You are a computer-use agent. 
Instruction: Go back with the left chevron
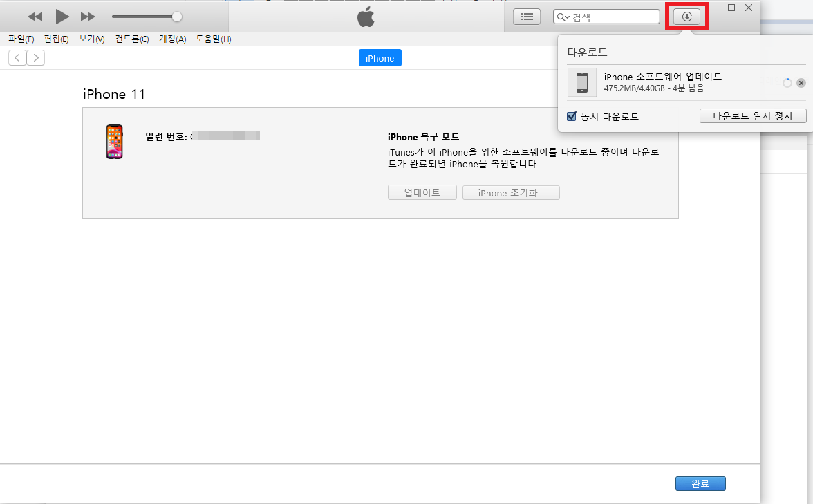coord(18,57)
